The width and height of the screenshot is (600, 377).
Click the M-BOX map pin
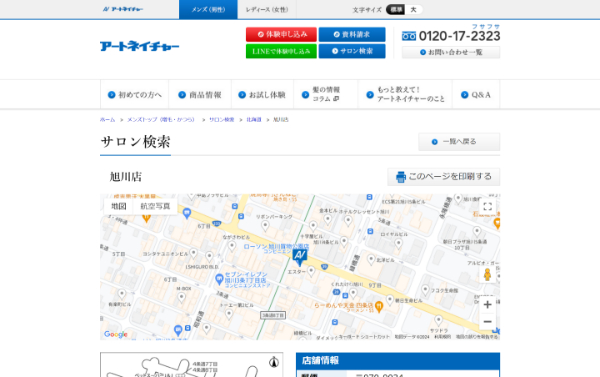[x=181, y=297]
